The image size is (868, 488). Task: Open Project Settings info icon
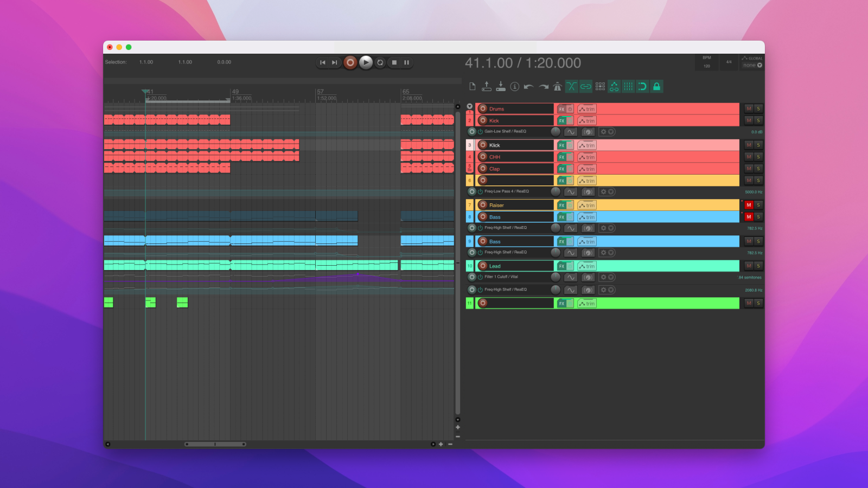tap(515, 86)
